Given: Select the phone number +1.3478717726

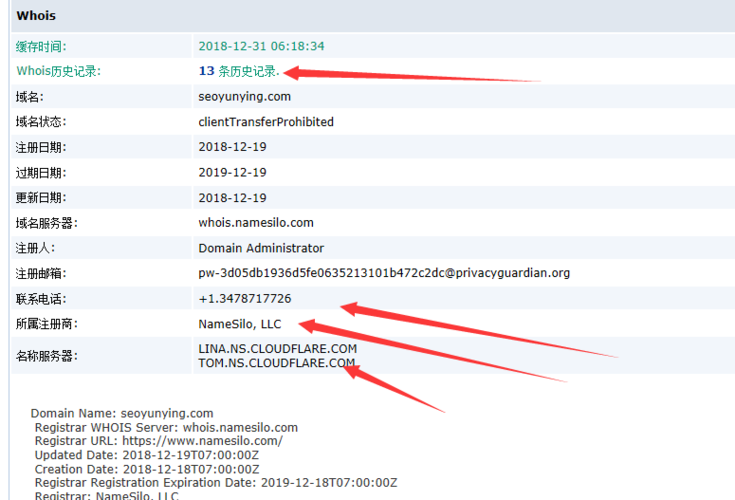Looking at the screenshot, I should click(244, 299).
